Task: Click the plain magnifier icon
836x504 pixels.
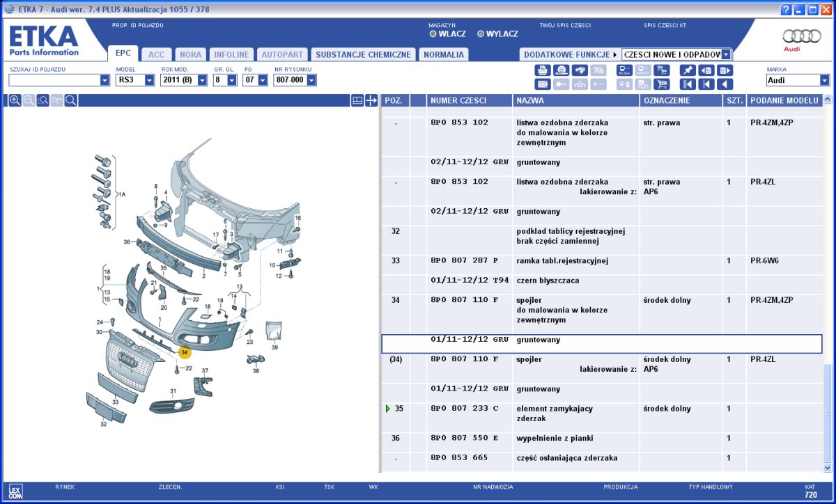Action: point(70,100)
